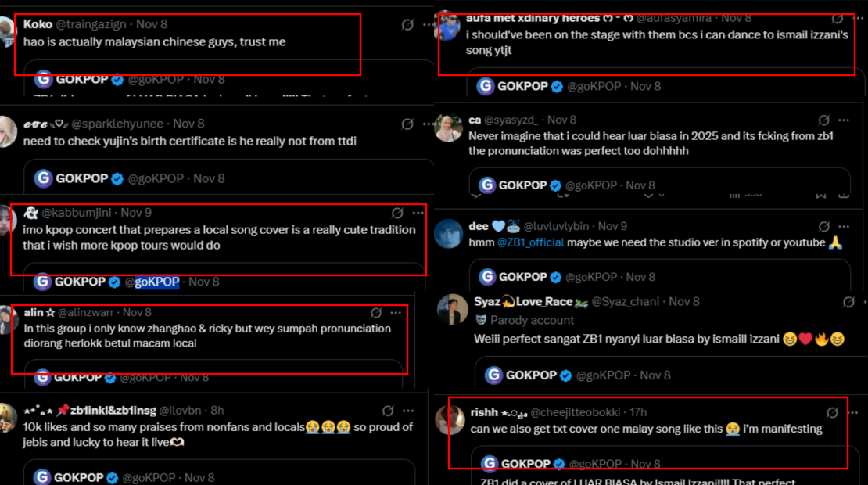The image size is (868, 485).
Task: Open the more options menu on Koko's tweet
Action: 428,25
